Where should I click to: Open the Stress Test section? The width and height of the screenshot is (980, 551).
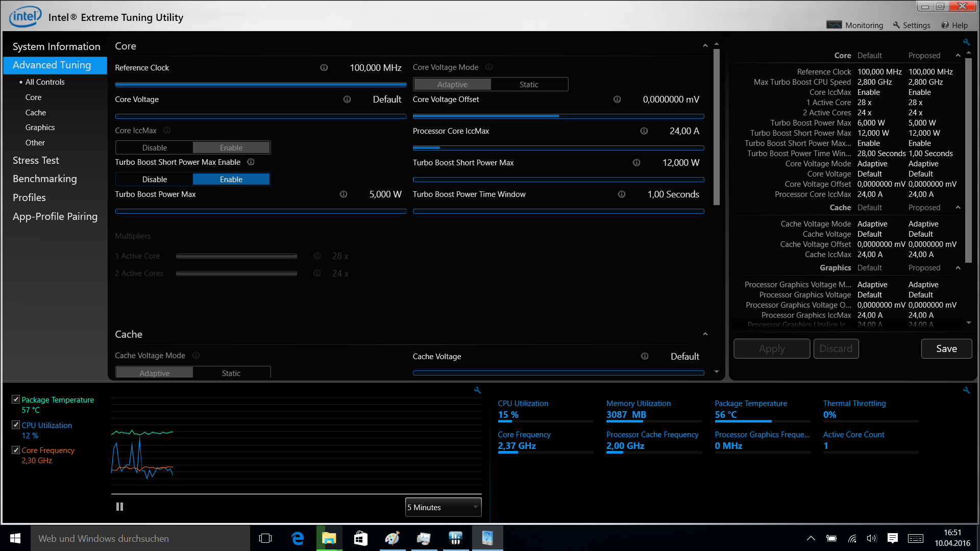coord(36,160)
